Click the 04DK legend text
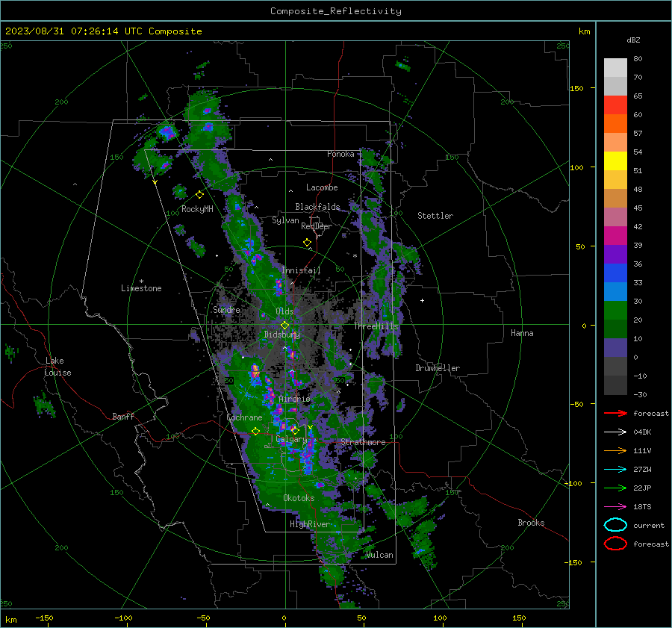Image resolution: width=672 pixels, height=628 pixels. pyautogui.click(x=642, y=432)
